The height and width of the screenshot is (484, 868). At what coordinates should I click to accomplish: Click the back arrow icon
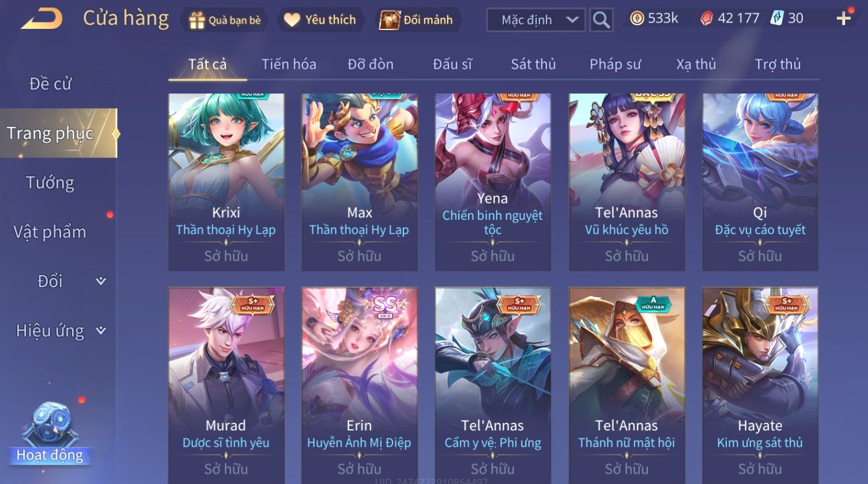pyautogui.click(x=41, y=19)
